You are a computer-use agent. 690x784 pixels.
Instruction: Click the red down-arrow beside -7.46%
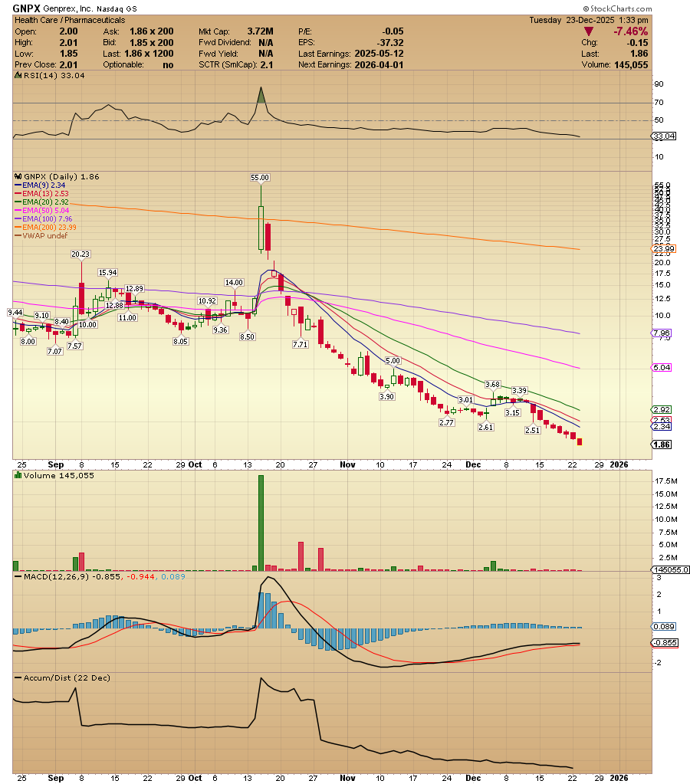coord(589,31)
